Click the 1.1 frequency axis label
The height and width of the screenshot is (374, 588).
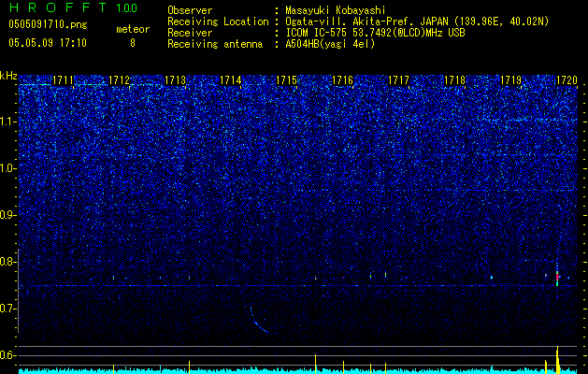click(8, 122)
